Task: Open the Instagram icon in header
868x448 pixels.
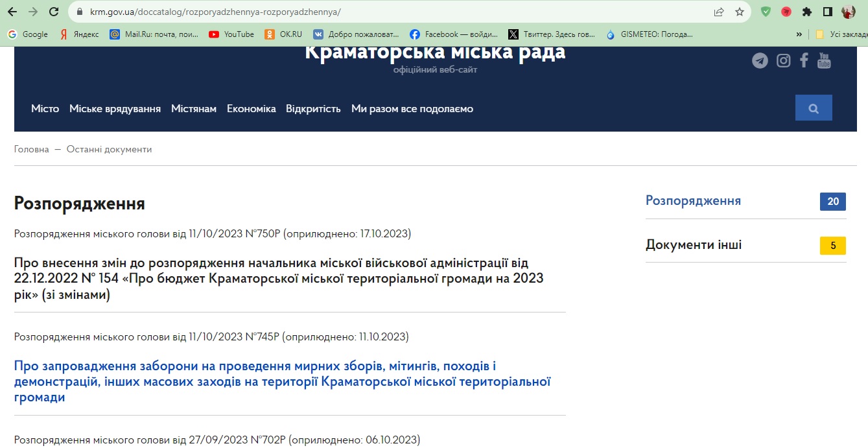Action: tap(784, 61)
